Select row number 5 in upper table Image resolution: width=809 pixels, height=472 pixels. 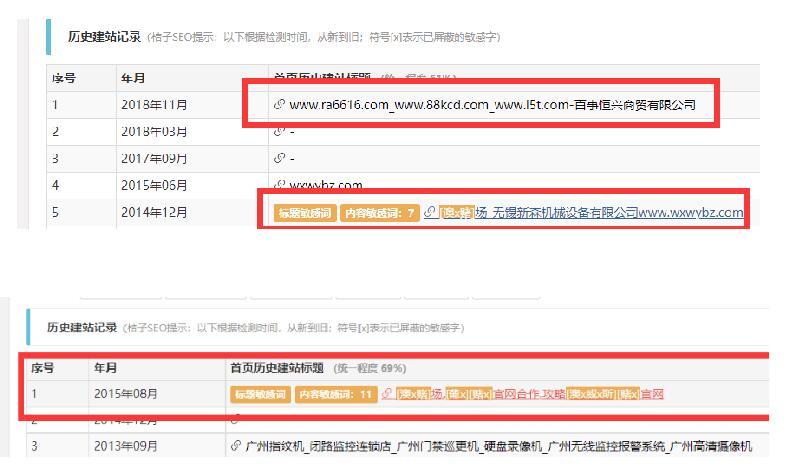55,212
